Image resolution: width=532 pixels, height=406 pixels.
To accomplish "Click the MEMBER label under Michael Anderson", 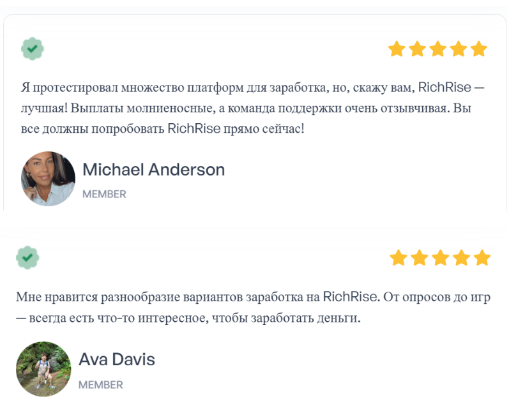I will (104, 194).
